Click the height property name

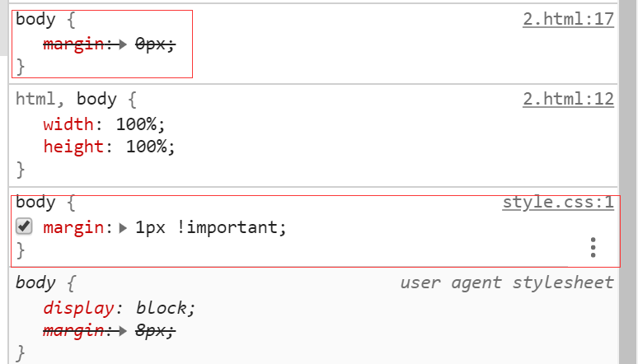[70, 147]
